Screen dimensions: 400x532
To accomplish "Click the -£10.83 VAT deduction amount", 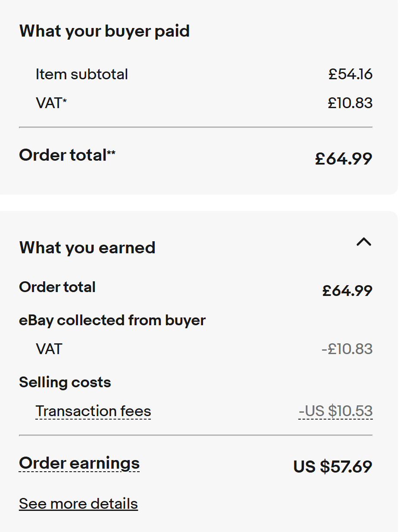I will pos(347,348).
